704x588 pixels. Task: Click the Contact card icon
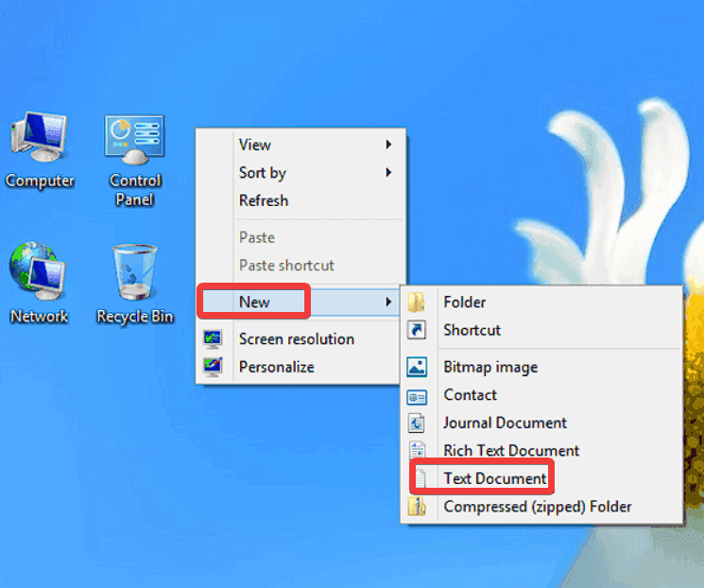click(x=417, y=395)
